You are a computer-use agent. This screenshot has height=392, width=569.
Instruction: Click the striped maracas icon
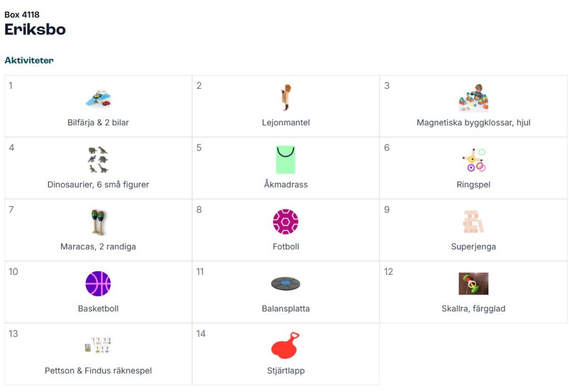point(98,222)
